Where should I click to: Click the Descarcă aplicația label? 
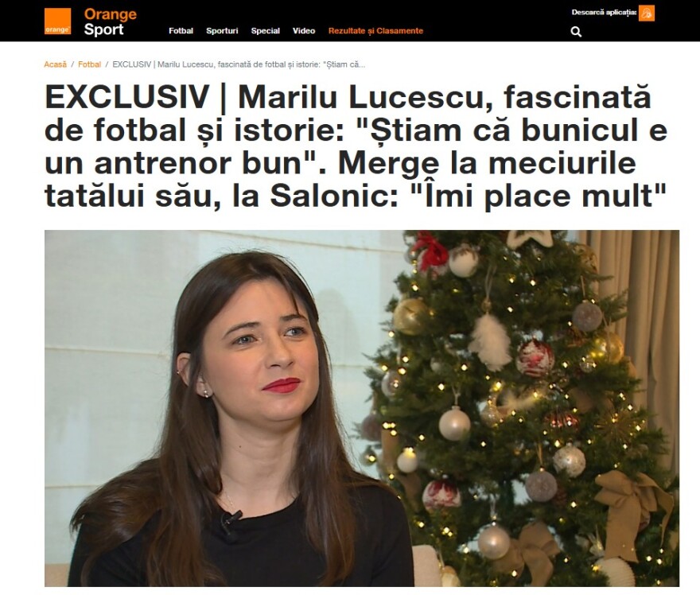[604, 13]
